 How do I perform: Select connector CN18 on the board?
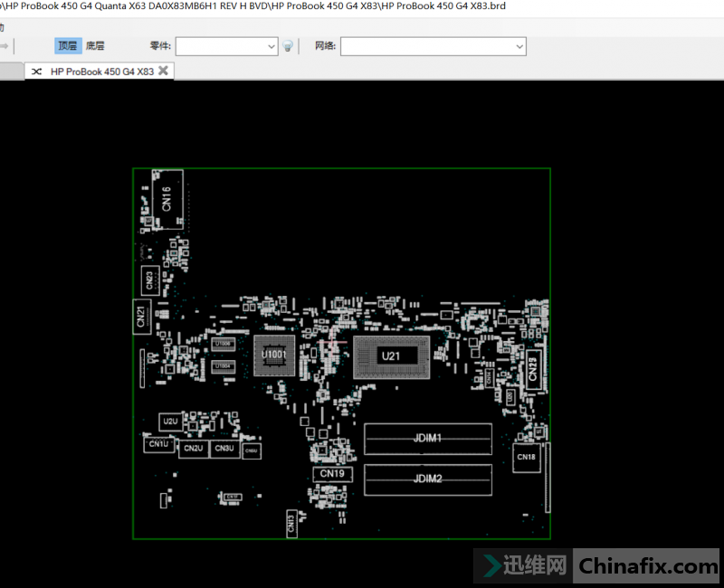(x=526, y=458)
